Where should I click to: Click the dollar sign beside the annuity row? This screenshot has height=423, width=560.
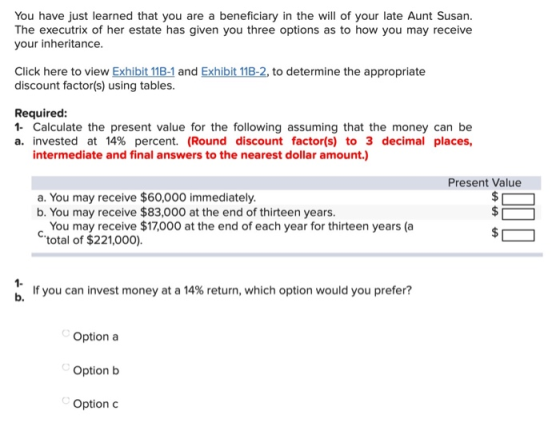(495, 233)
